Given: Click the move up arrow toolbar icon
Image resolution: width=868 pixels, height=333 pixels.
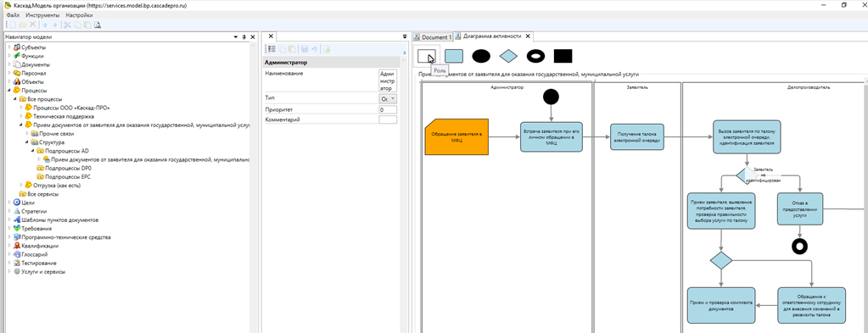Looking at the screenshot, I should click(45, 25).
